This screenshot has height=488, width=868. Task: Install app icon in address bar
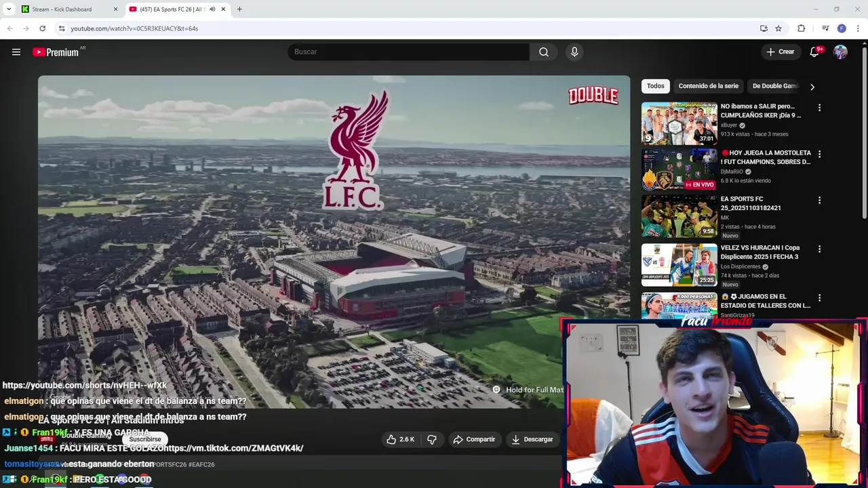tap(764, 28)
